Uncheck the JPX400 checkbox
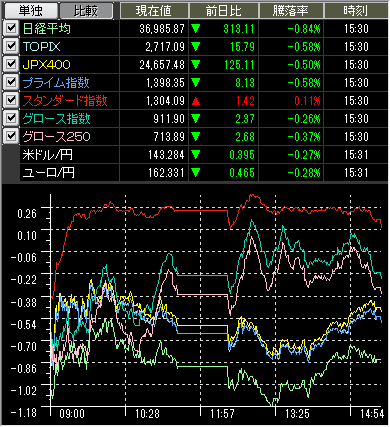 [x=11, y=64]
